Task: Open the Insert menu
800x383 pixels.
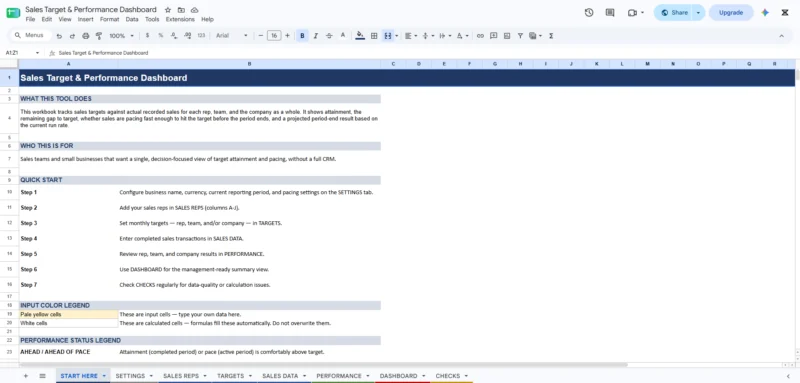Action: [85, 19]
